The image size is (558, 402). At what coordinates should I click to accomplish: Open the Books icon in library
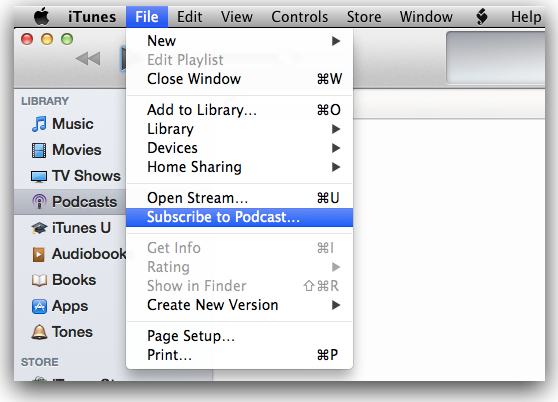[39, 280]
